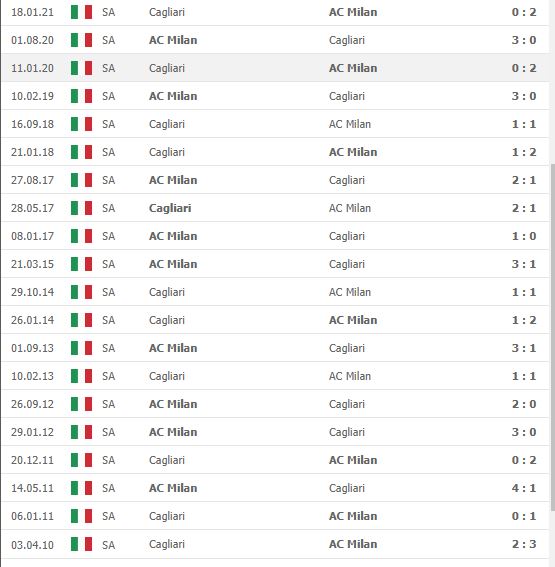Open AC Milan away team on 06.01.11
555x567 pixels.
pyautogui.click(x=353, y=516)
